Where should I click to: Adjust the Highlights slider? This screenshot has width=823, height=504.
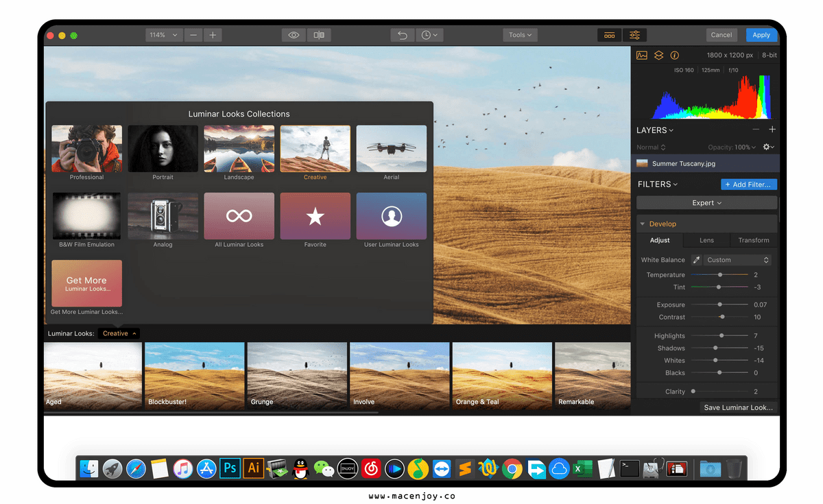pos(719,336)
